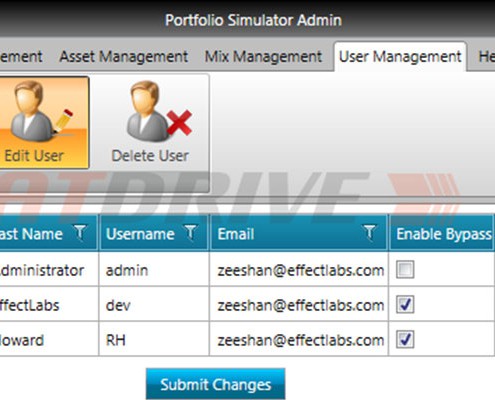Uncheck Enable Bypass for RH user
The height and width of the screenshot is (400, 495).
pos(405,339)
